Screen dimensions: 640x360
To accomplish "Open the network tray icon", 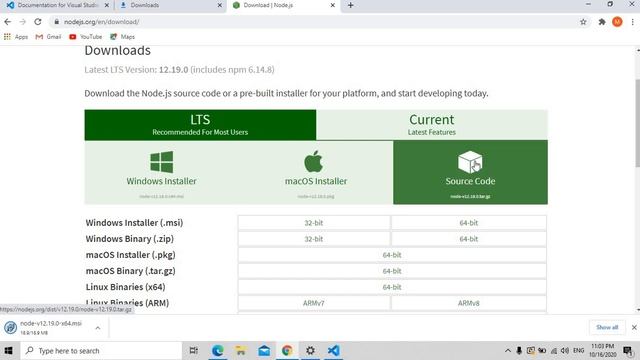I will (x=554, y=351).
